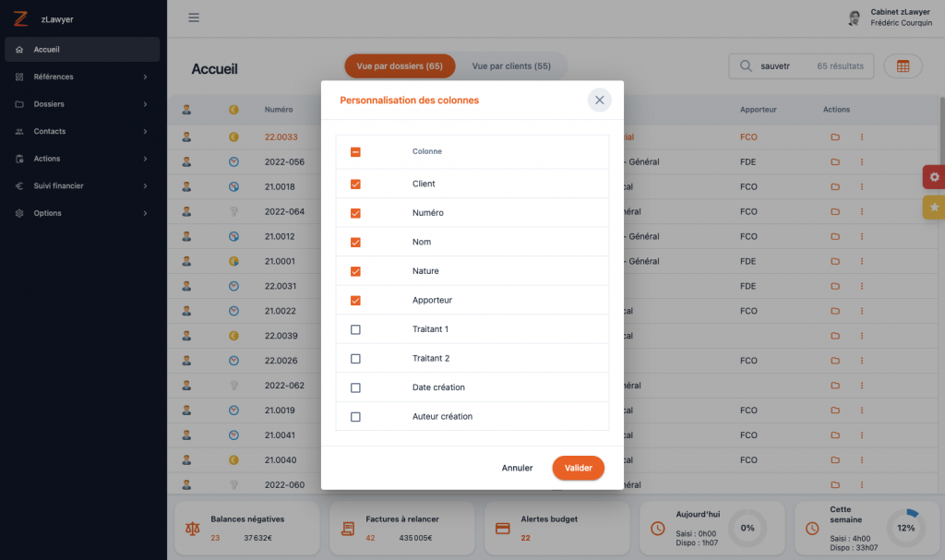This screenshot has width=945, height=560.
Task: Click the Factures à relancer icon
Action: [x=348, y=529]
